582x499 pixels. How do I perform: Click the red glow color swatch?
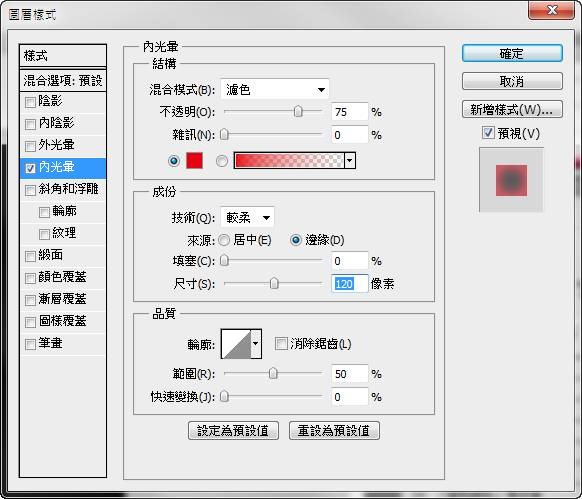tap(194, 161)
